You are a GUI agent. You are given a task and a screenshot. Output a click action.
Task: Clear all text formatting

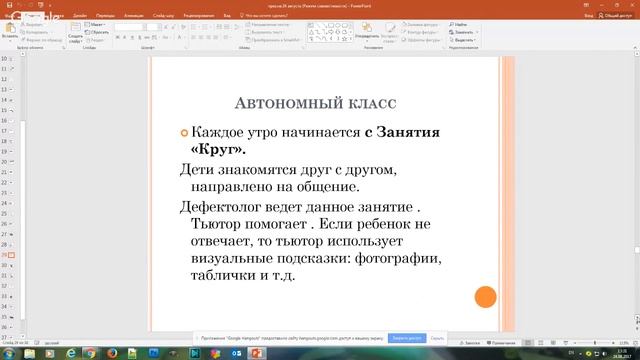[x=184, y=27]
